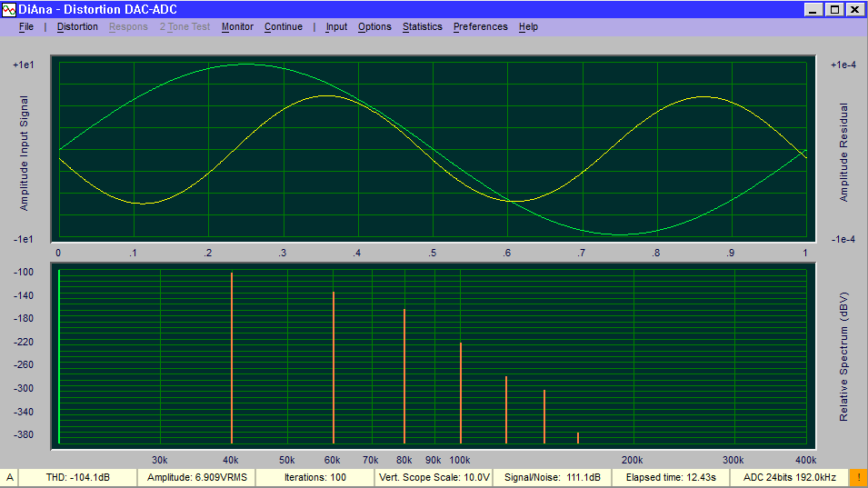Close the DiAna window
868x488 pixels.
[855, 9]
